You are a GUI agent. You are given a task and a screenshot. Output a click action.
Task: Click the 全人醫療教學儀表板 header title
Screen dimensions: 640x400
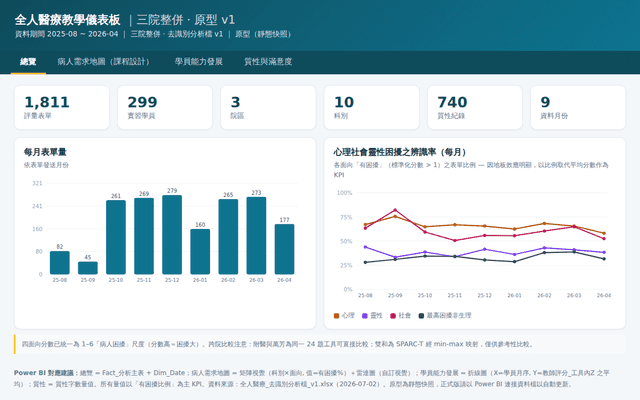[x=67, y=20]
